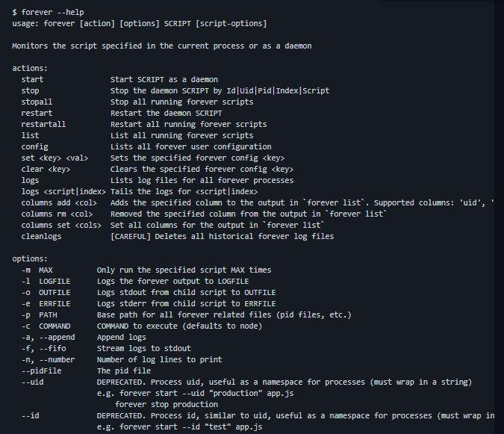Click the "columns rm <col>" action entry
Viewport: 504px width, 434px height.
[x=59, y=214]
